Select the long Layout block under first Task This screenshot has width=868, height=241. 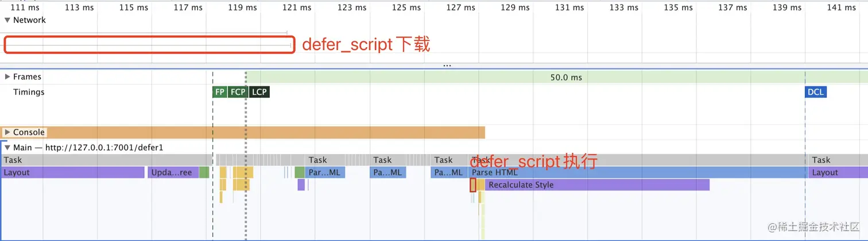click(73, 173)
